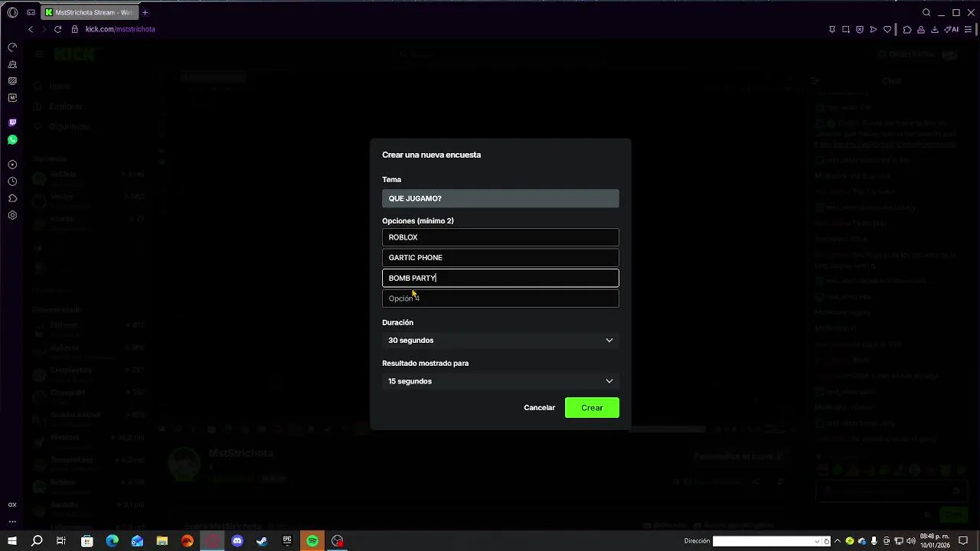The width and height of the screenshot is (980, 551).
Task: Click the pinboard pin icon in address bar
Action: click(832, 29)
